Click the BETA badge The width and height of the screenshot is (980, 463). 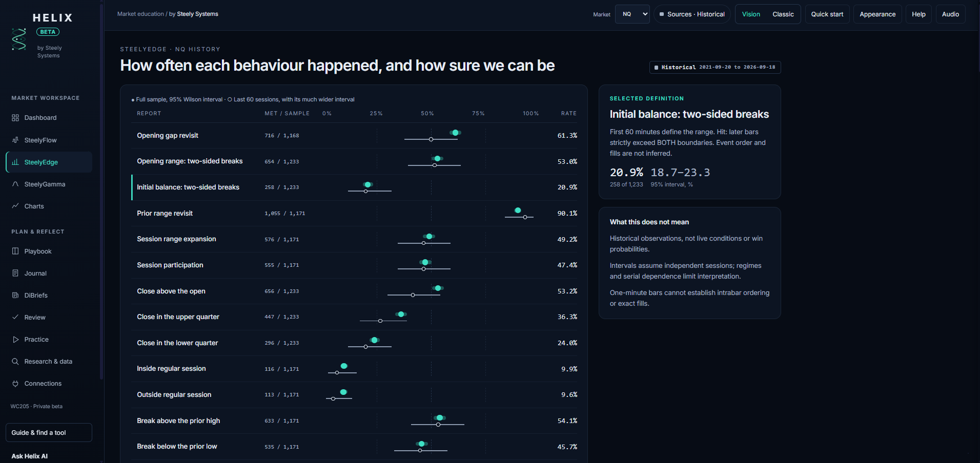(x=48, y=32)
